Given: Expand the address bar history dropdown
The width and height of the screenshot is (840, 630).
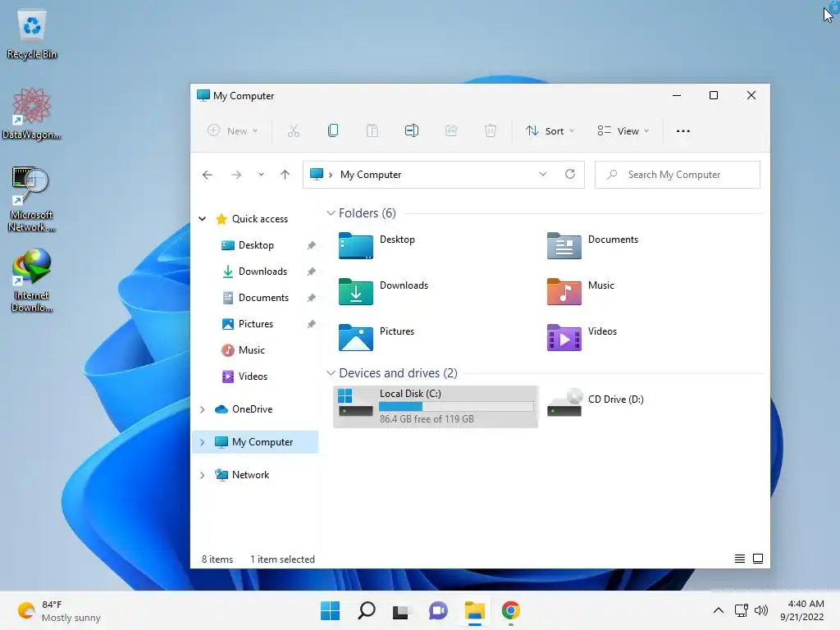Looking at the screenshot, I should (543, 174).
